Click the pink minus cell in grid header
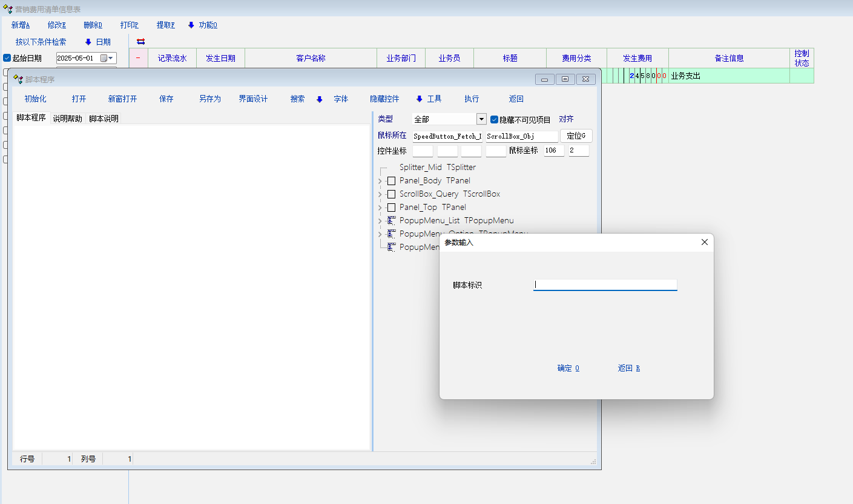Viewport: 853px width, 504px height. point(138,59)
